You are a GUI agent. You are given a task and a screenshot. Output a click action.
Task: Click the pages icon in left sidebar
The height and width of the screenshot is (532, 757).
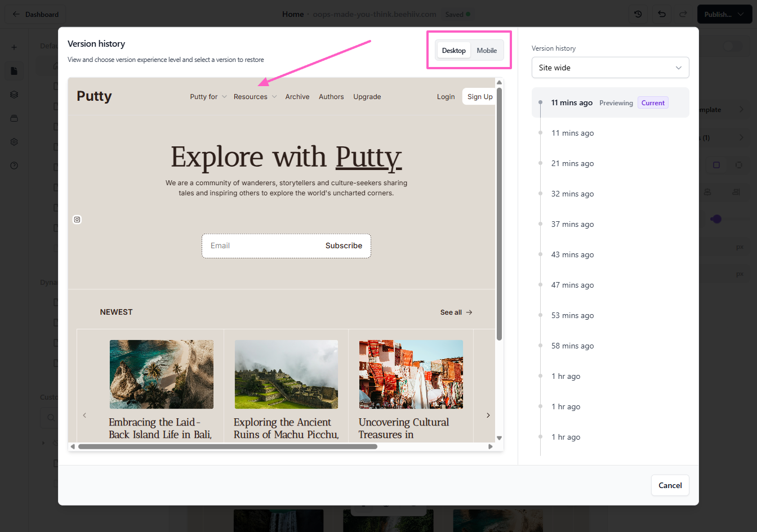[14, 71]
